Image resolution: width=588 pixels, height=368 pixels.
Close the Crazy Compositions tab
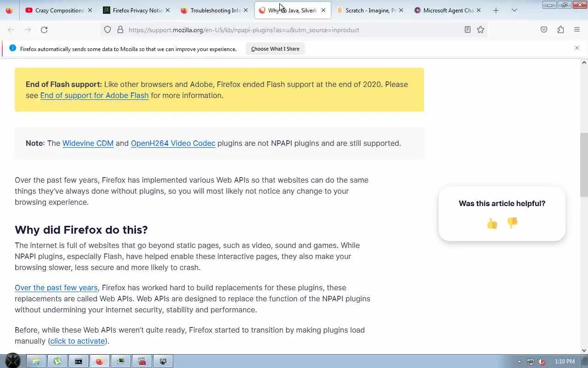90,10
